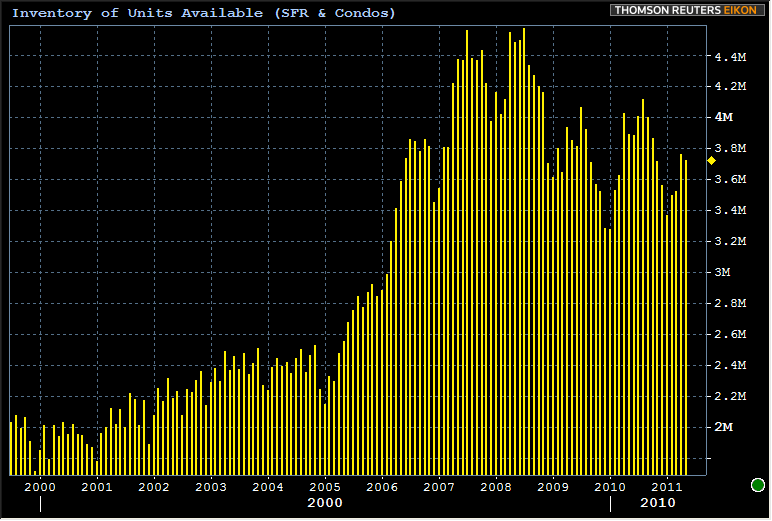Image resolution: width=772 pixels, height=521 pixels.
Task: Select the 2007 year label on x-axis
Action: click(x=439, y=487)
